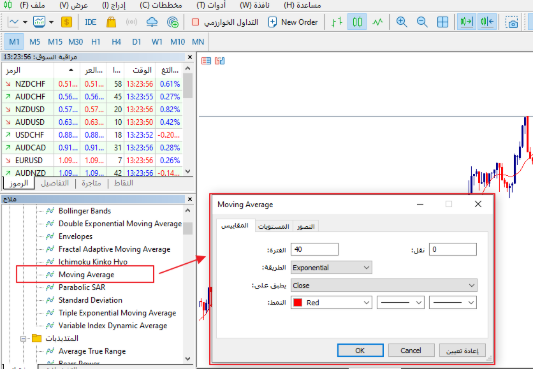
Task: Open the apply to Close dropdown
Action: pyautogui.click(x=384, y=285)
